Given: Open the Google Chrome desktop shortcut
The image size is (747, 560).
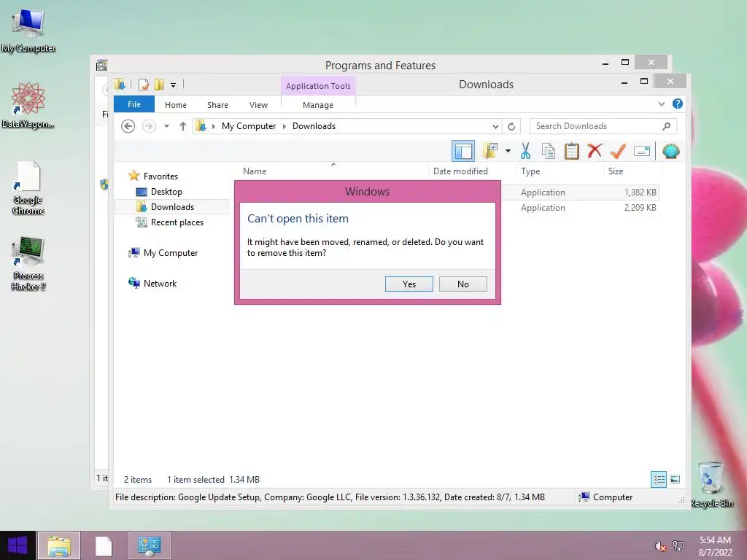Looking at the screenshot, I should click(28, 188).
